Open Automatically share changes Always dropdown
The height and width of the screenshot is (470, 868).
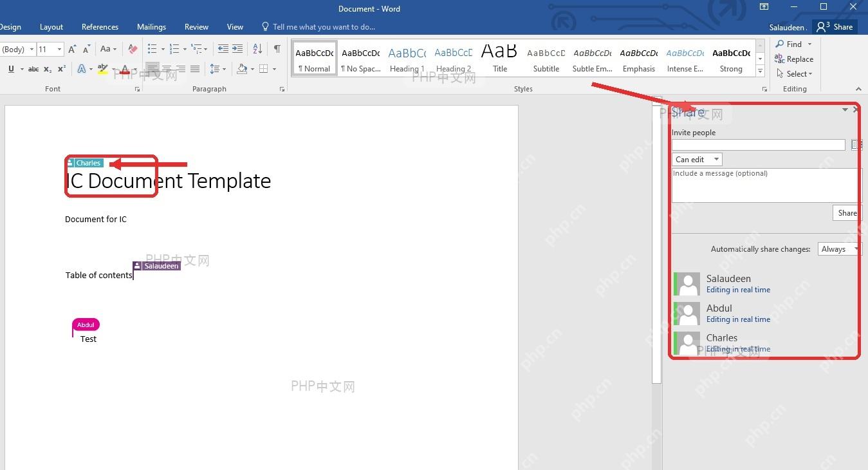click(x=839, y=249)
